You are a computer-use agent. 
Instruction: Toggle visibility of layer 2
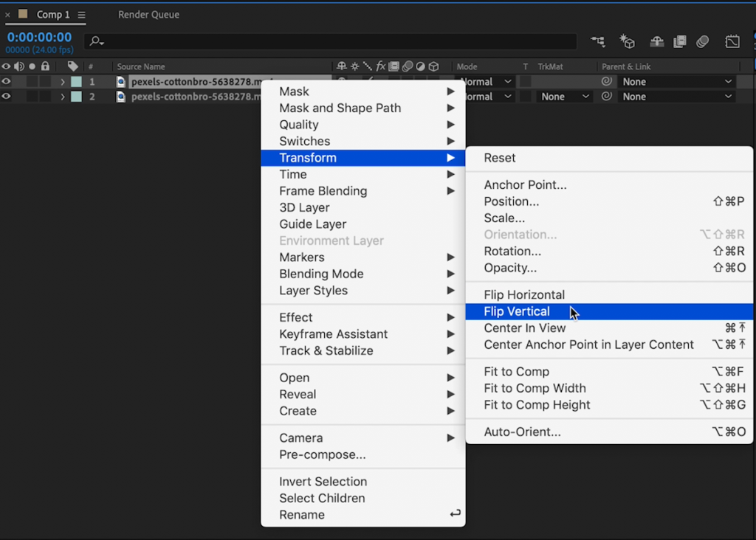pyautogui.click(x=7, y=97)
